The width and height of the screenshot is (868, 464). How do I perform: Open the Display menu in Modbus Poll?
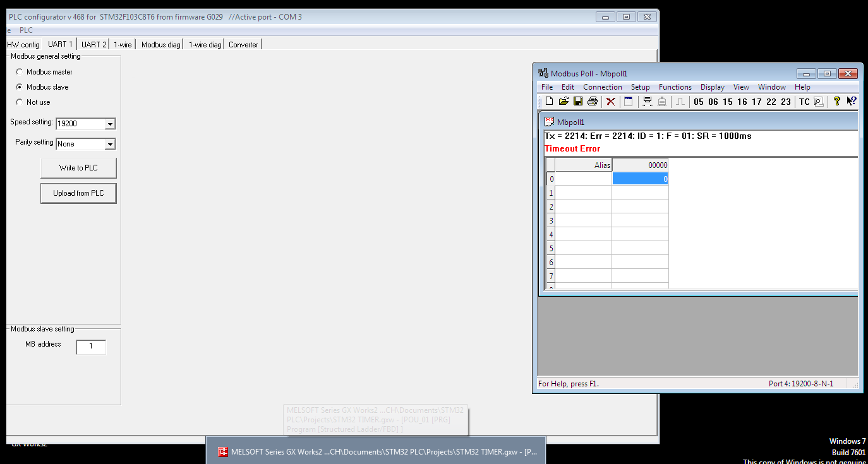point(713,87)
